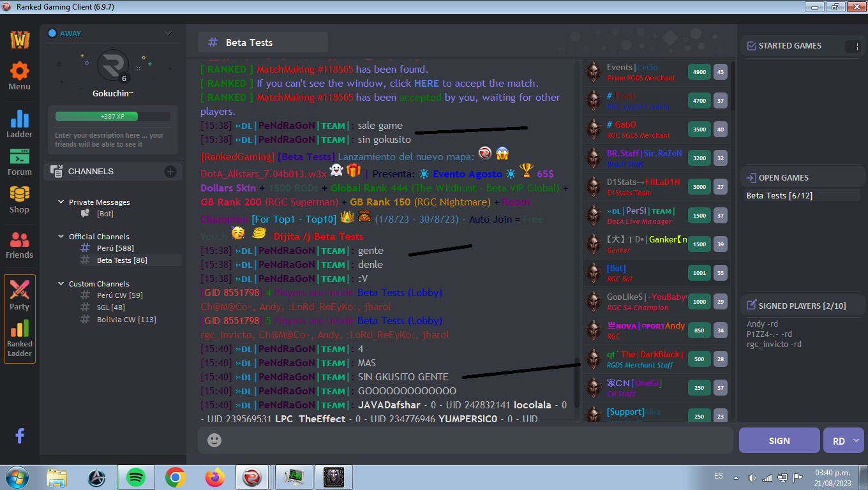Click the Chrome icon in taskbar
Viewport: 868px width, 490px height.
point(176,477)
